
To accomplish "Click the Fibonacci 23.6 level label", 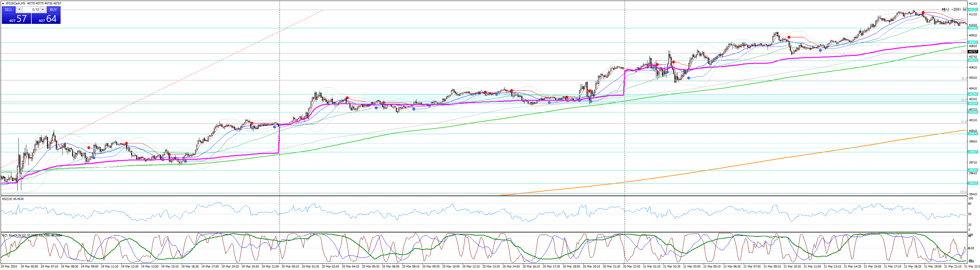I will [x=964, y=51].
